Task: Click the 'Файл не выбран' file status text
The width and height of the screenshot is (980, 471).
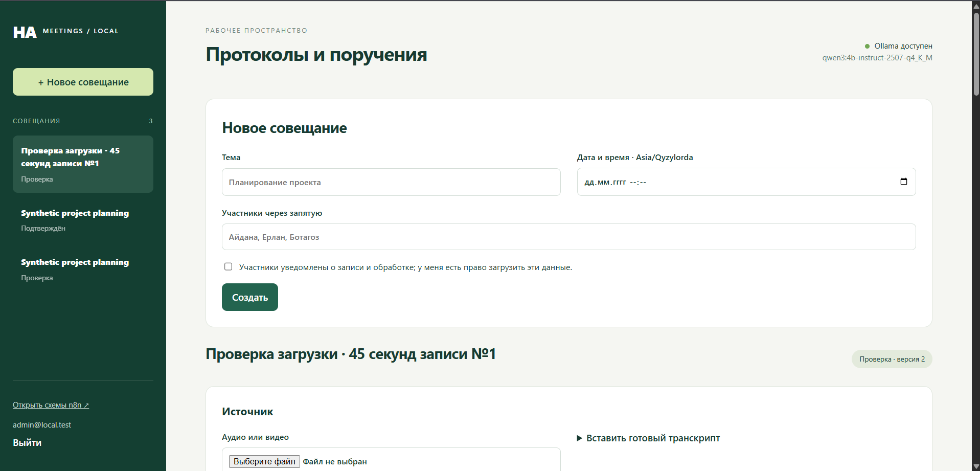Action: tap(335, 462)
